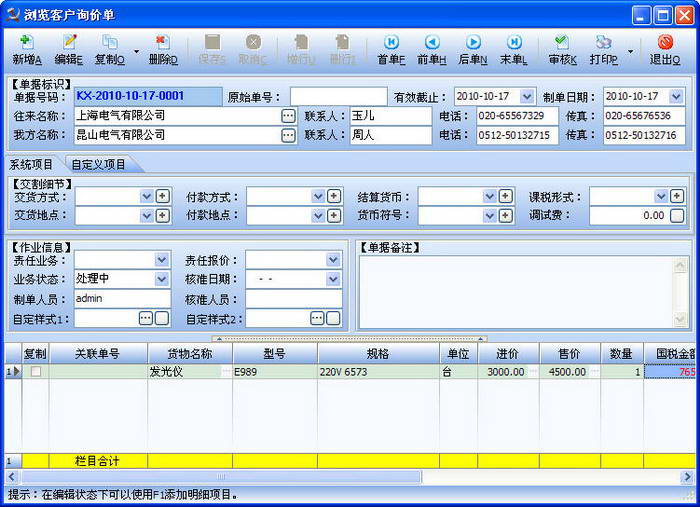The image size is (700, 507).
Task: Open the lookup button beside 上海电气有限公司
Action: (x=288, y=116)
